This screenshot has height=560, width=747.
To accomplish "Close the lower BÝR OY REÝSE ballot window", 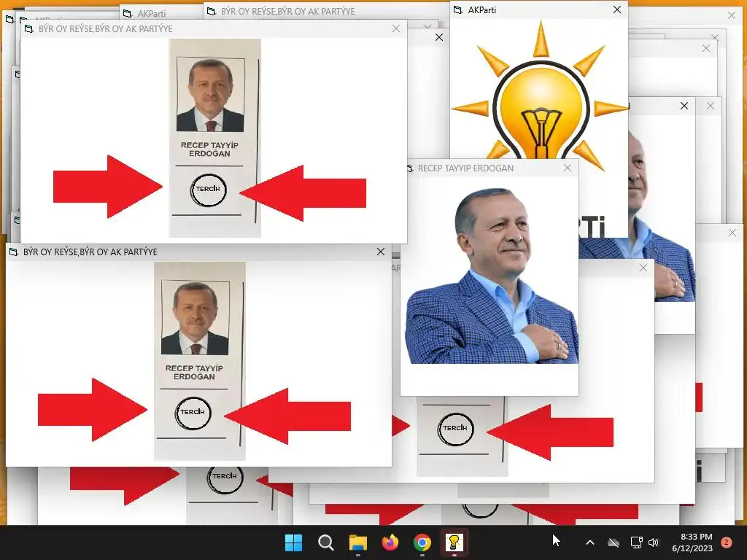I will 381,252.
